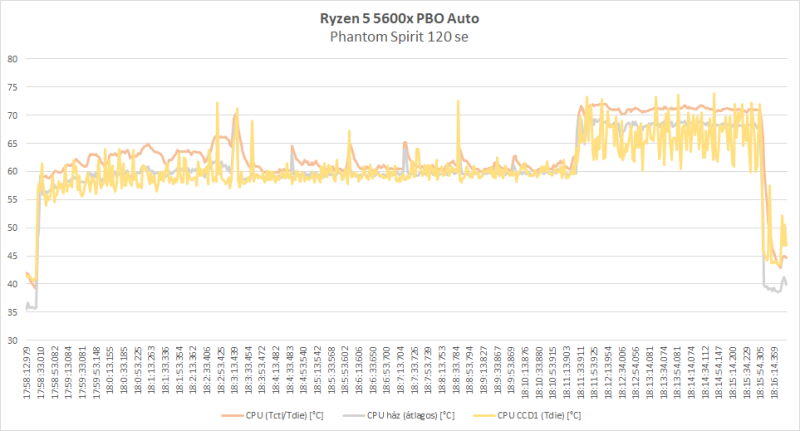Screen dimensions: 800x431
Task: Click the y-axis label 45
Action: [x=12, y=256]
